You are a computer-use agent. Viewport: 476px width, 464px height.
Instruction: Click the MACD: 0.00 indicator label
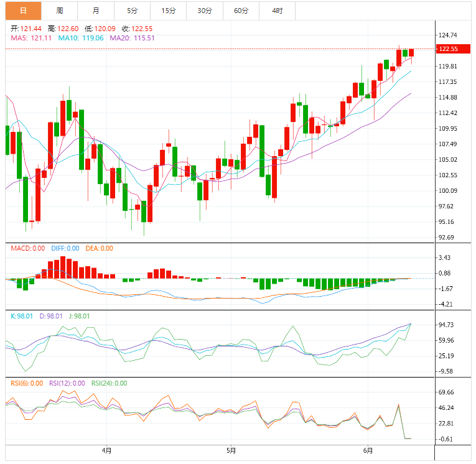tap(28, 248)
